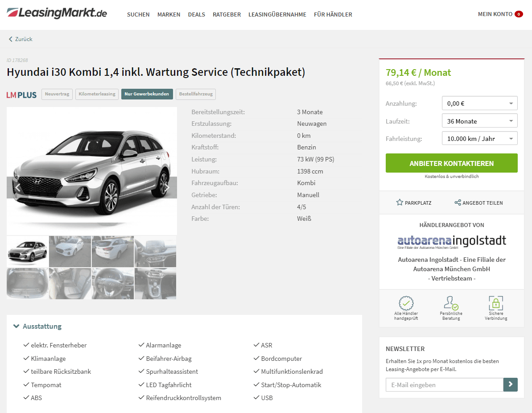Click the Neuvertrag tag
The width and height of the screenshot is (532, 413).
pyautogui.click(x=57, y=94)
